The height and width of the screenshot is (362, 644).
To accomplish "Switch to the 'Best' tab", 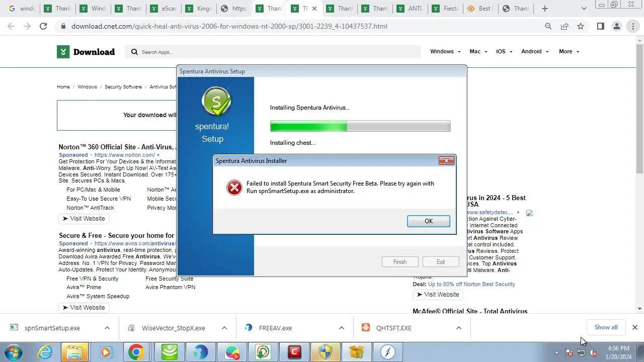I will coord(479,9).
